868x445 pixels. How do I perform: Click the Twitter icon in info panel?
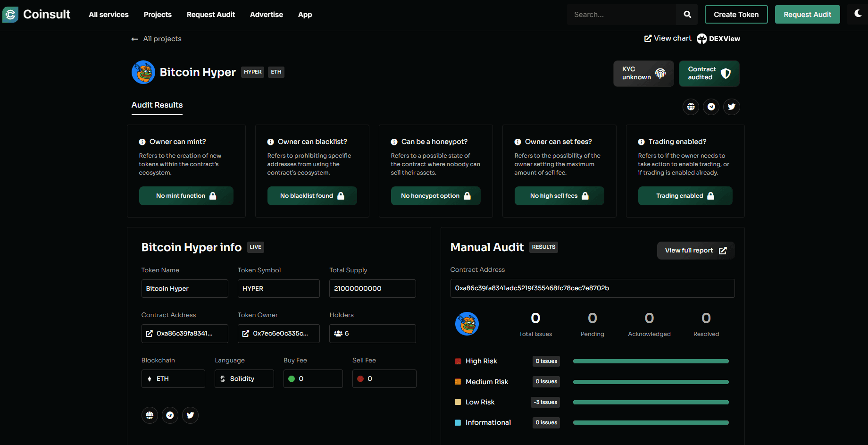click(190, 415)
